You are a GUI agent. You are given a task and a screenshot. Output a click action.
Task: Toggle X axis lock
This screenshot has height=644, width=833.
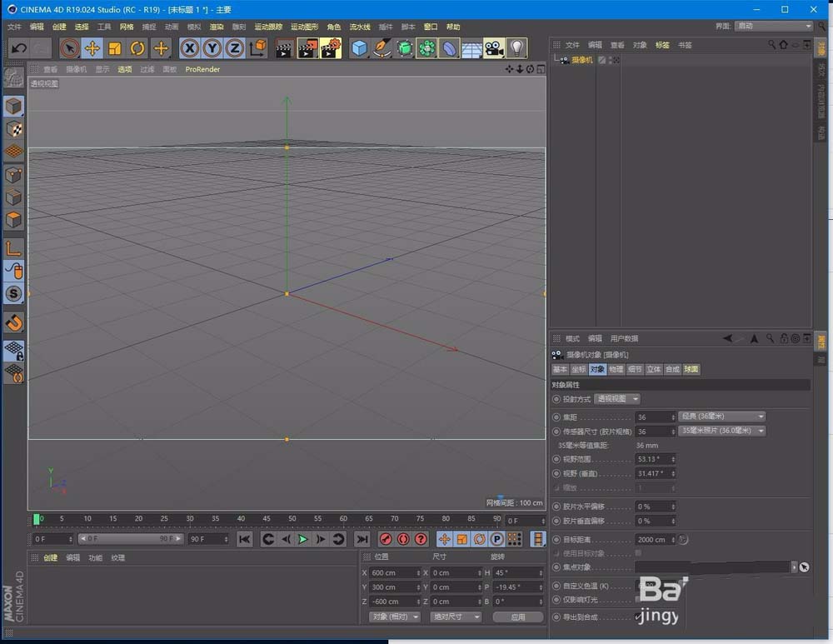pyautogui.click(x=190, y=48)
